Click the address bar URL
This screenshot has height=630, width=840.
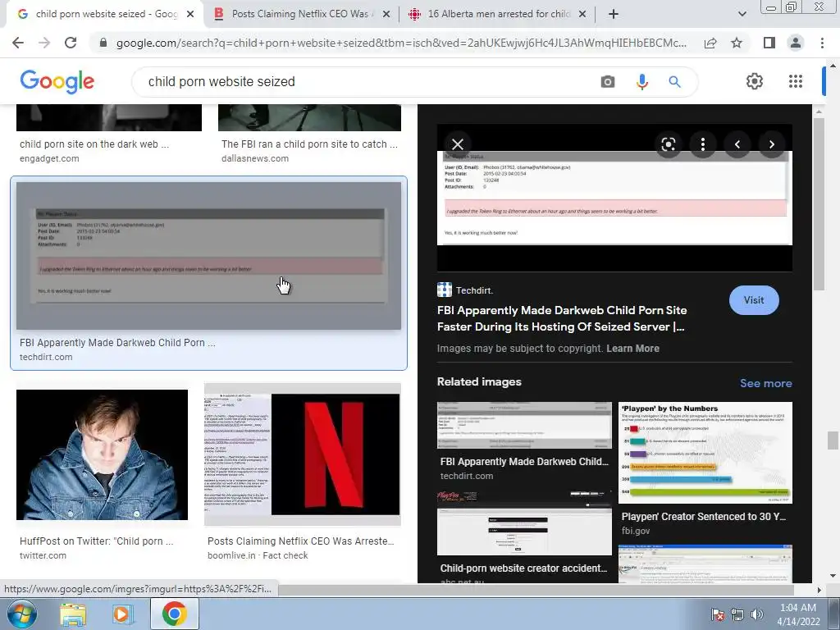pos(401,43)
